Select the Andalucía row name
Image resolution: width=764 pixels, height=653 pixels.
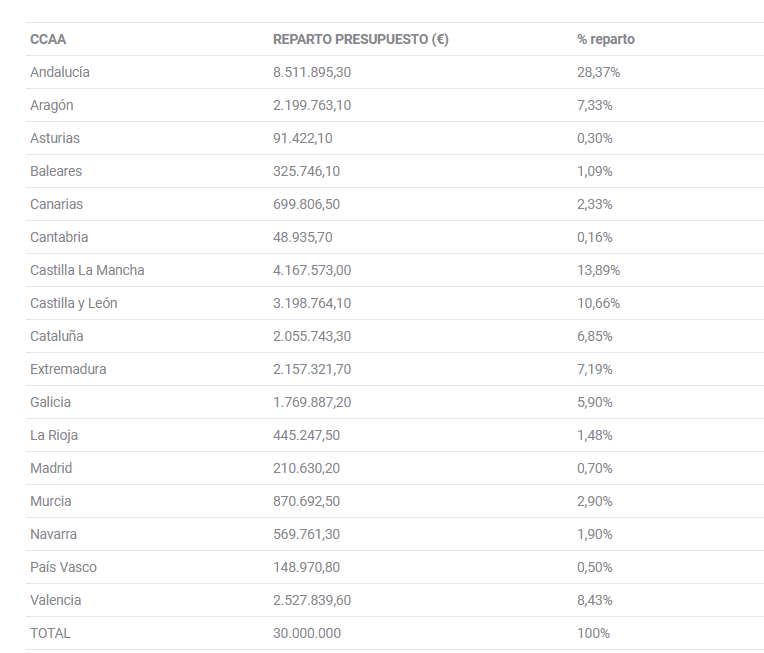(60, 72)
